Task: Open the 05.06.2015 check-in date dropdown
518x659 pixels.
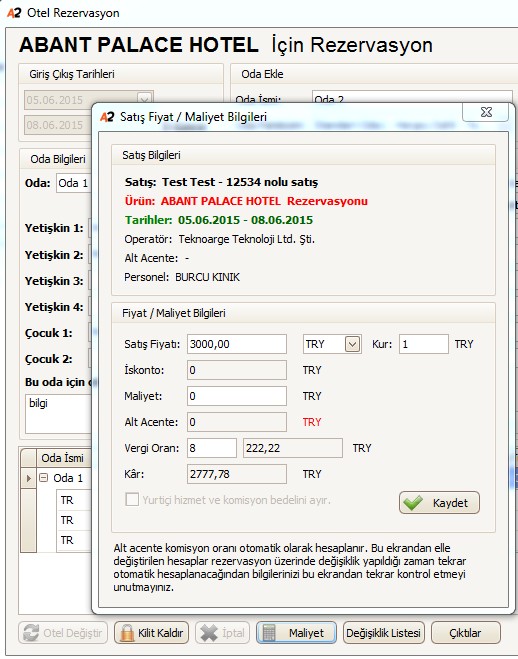Action: [x=145, y=100]
